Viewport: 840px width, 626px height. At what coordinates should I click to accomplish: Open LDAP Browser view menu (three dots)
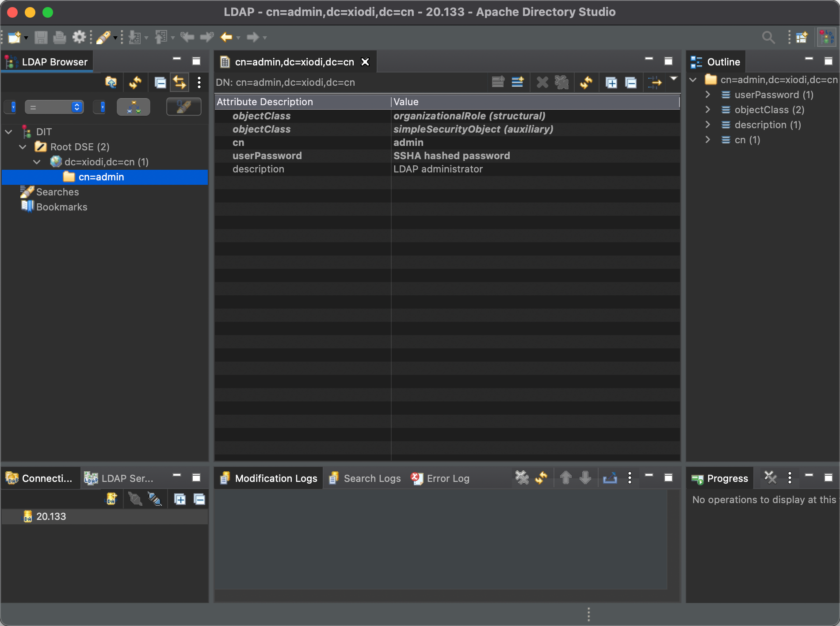coord(199,82)
